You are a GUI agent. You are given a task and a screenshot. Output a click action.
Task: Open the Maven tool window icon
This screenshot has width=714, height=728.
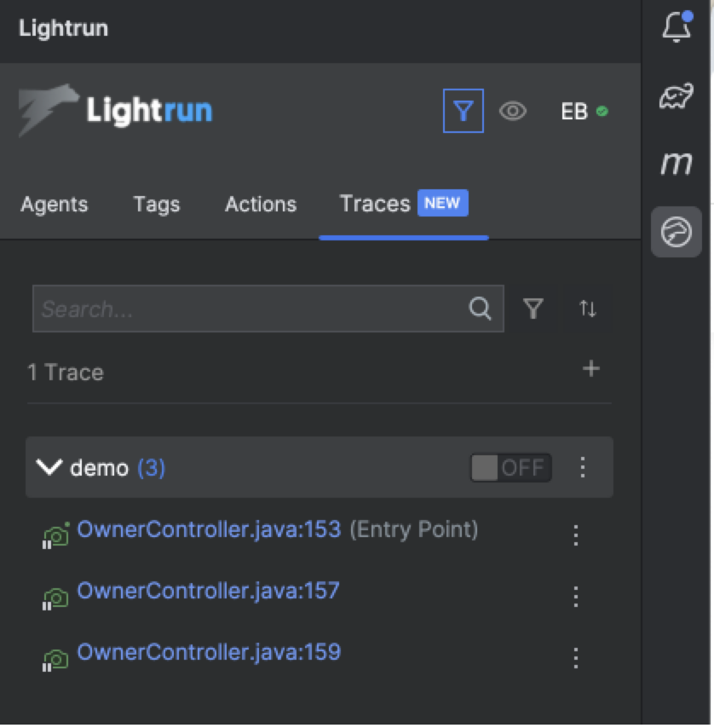677,163
